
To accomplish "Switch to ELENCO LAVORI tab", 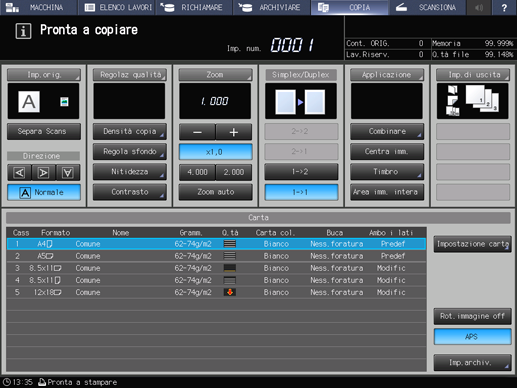I will pos(116,7).
